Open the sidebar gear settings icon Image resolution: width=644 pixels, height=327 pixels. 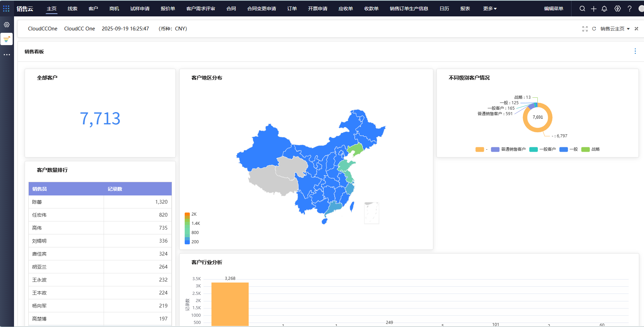coord(7,25)
